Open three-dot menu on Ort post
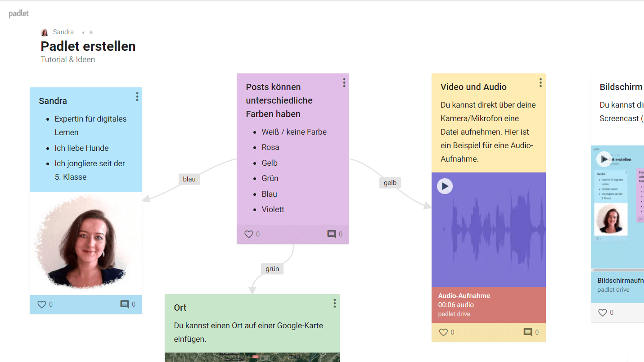 tap(335, 303)
